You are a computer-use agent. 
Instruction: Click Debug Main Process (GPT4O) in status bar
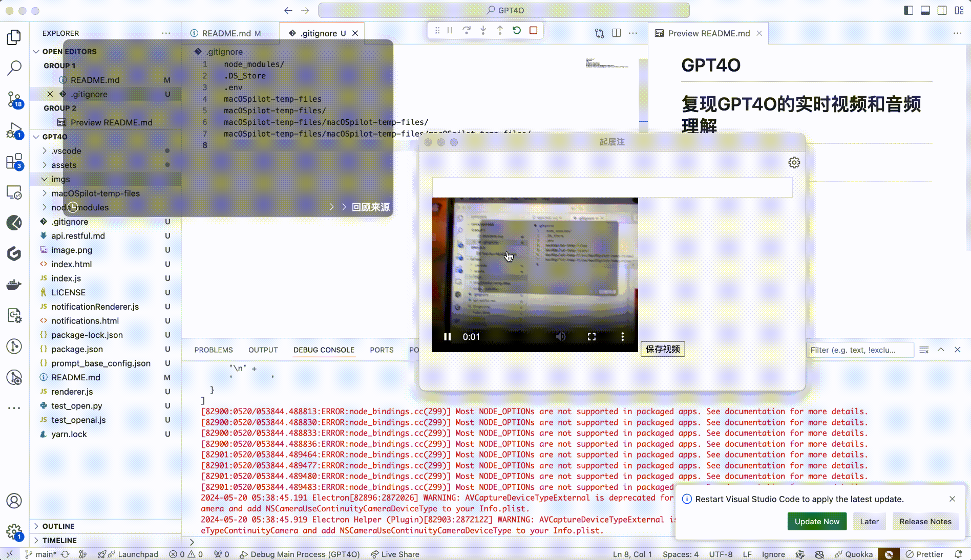point(300,554)
